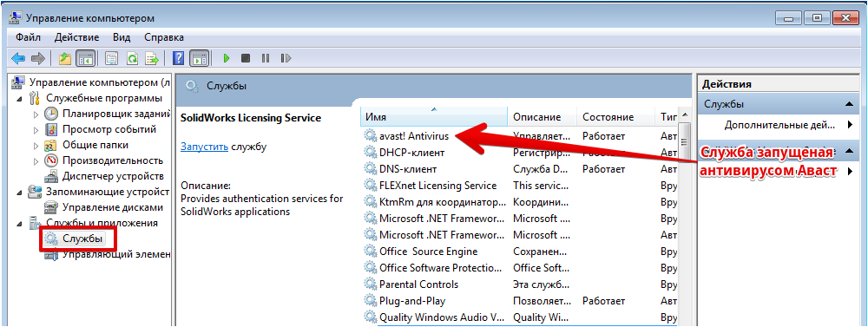Toggle action pane visibility toolbar button

click(x=199, y=58)
